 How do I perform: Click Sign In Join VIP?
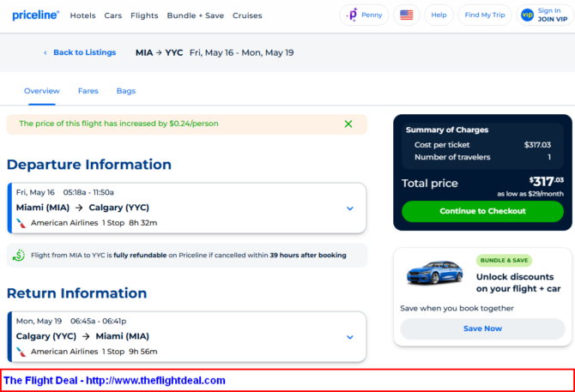point(545,15)
